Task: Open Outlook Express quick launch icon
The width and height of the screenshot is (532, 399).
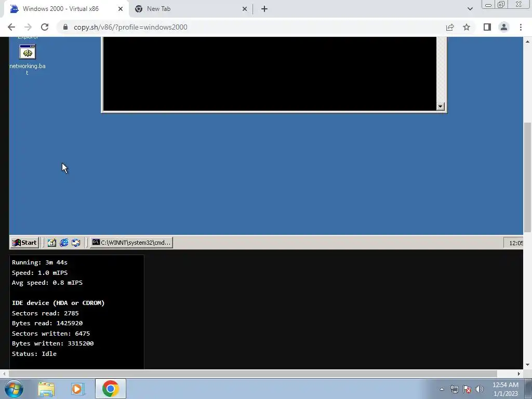Action: click(76, 243)
